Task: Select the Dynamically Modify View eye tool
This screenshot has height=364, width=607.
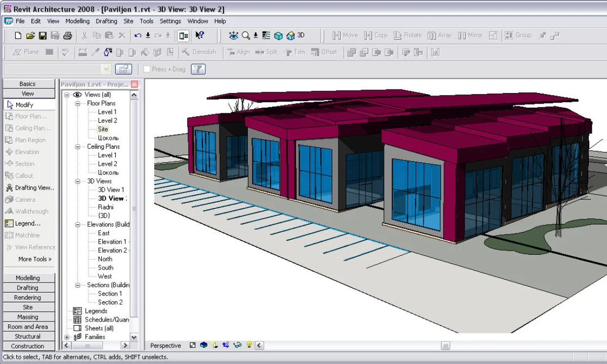Action: pos(234,35)
